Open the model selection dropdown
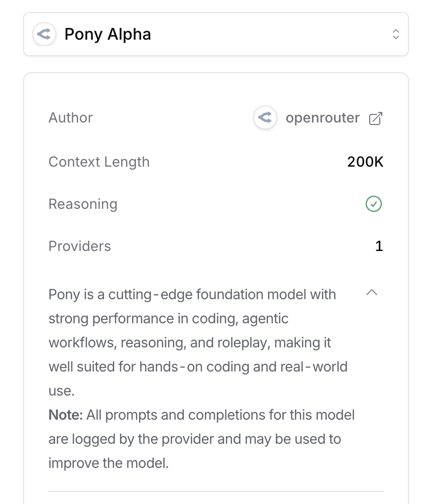This screenshot has height=504, width=426. pyautogui.click(x=216, y=34)
